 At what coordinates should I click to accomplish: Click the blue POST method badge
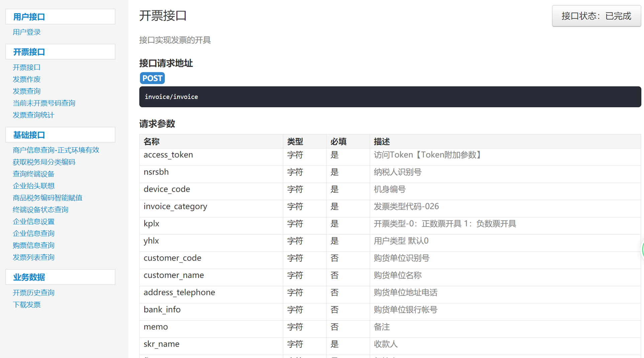pyautogui.click(x=152, y=78)
